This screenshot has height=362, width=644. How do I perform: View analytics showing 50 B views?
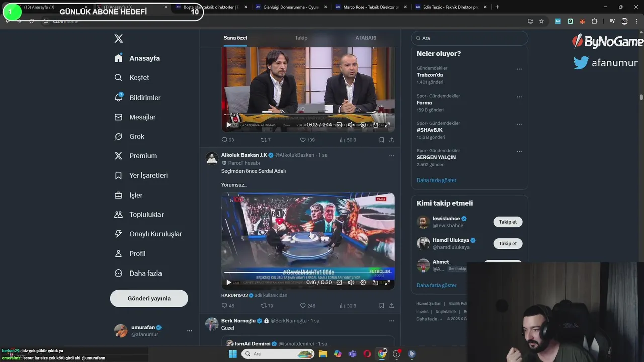[x=348, y=140]
